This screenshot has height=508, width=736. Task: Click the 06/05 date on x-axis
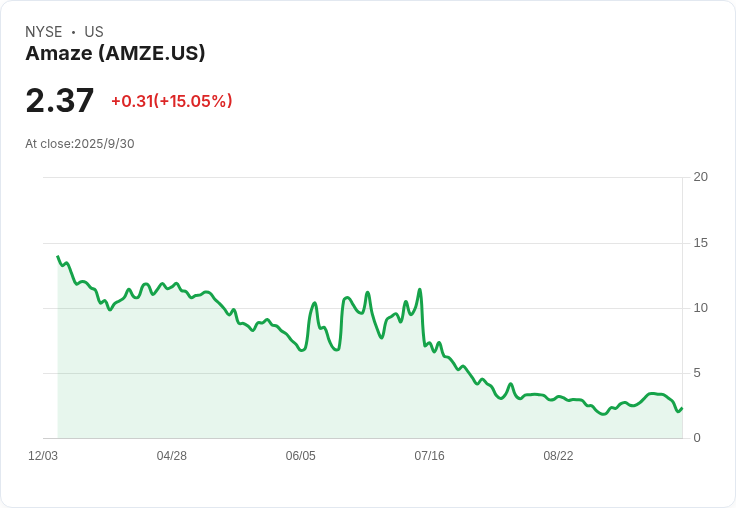300,456
